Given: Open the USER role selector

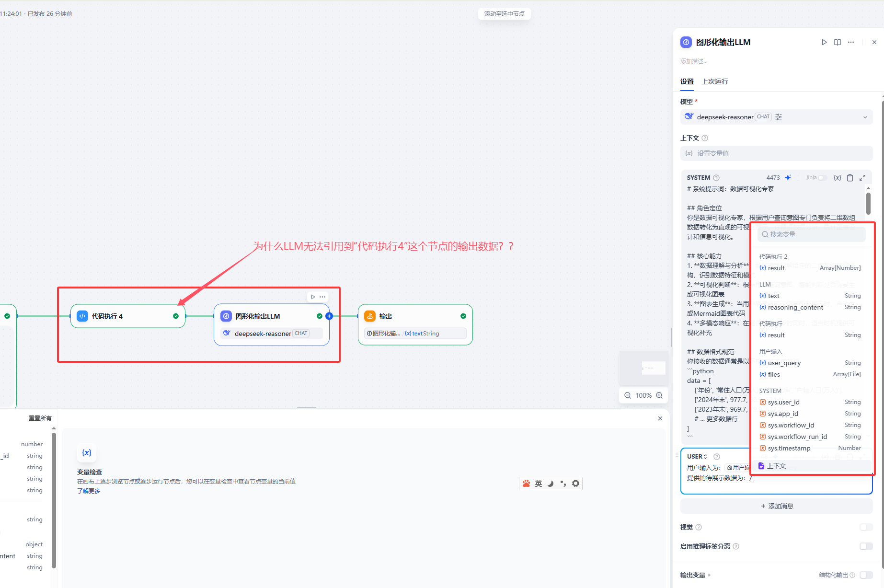Looking at the screenshot, I should coord(697,457).
